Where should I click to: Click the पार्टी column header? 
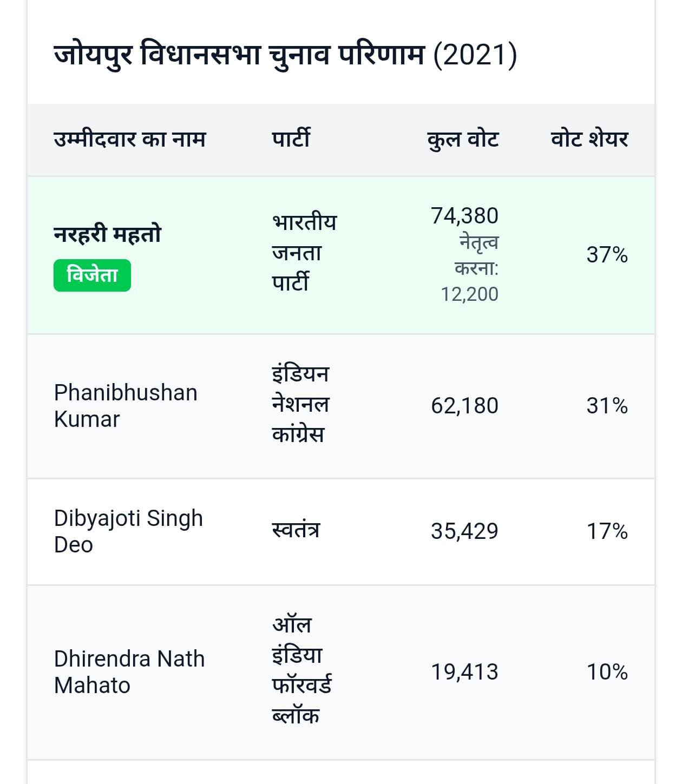point(291,139)
